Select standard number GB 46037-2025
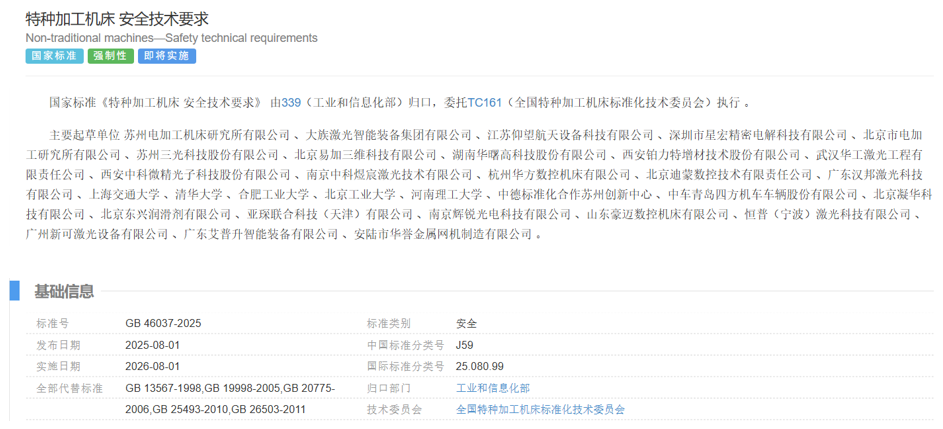Viewport: 943px width, 429px height. 164,323
